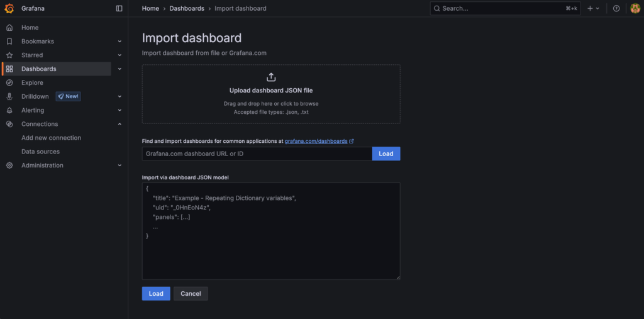Expand the Drilldown section chevron
The width and height of the screenshot is (644, 319).
(x=119, y=97)
